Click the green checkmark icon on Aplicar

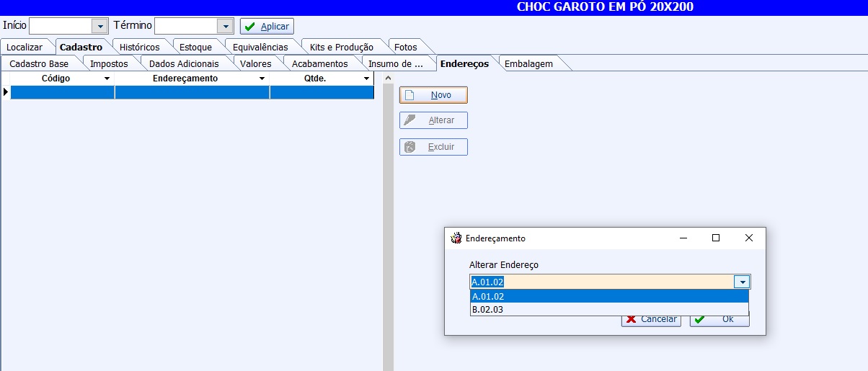(250, 27)
